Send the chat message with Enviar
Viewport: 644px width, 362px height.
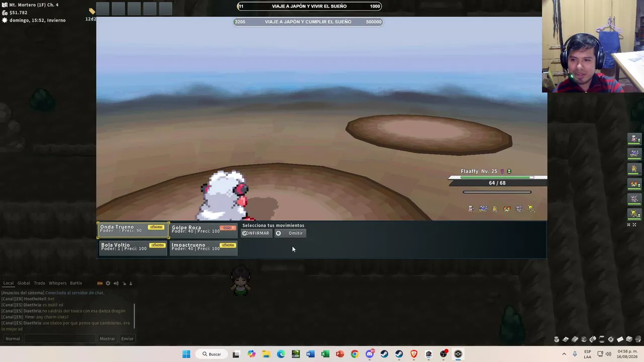127,339
